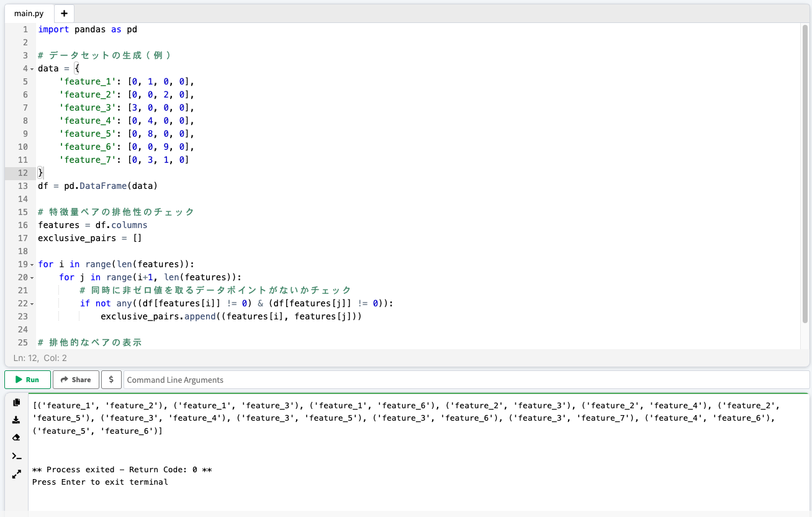Collapse the if block at line 22

point(32,303)
